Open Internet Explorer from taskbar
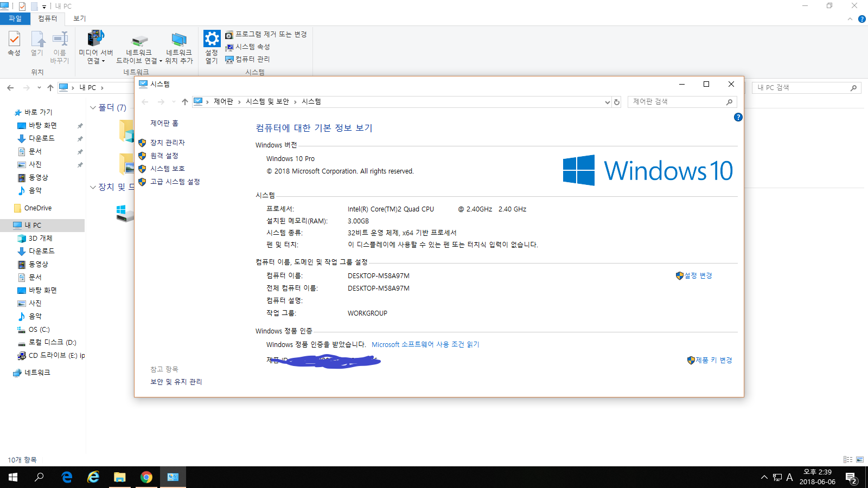The image size is (868, 488). 93,477
